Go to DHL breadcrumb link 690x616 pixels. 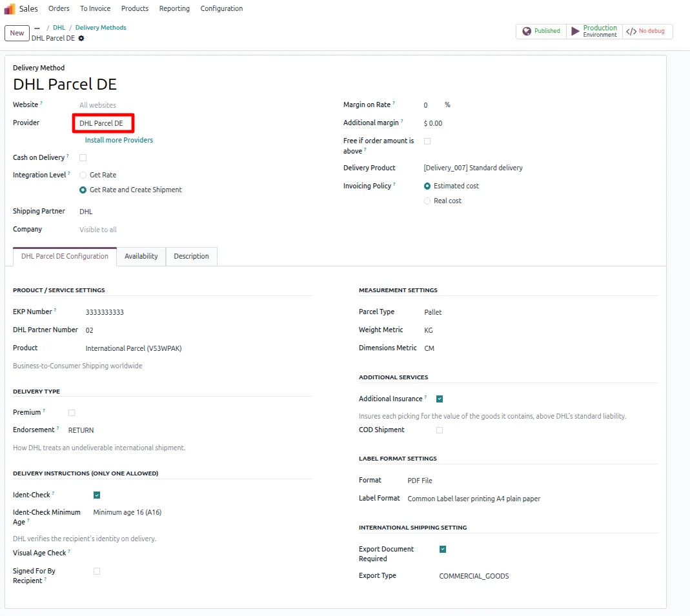tap(59, 27)
